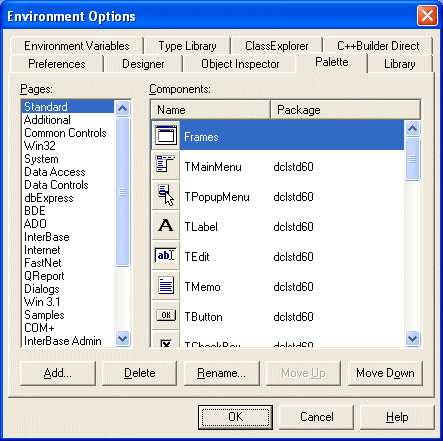This screenshot has height=441, width=443.
Task: Select Common Controls in Pages list
Action: tap(65, 133)
